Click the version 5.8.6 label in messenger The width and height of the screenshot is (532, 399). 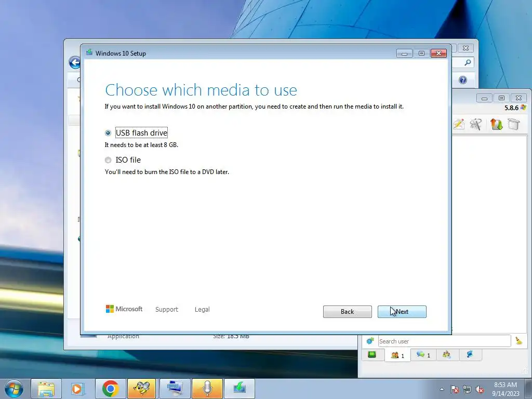tap(511, 108)
